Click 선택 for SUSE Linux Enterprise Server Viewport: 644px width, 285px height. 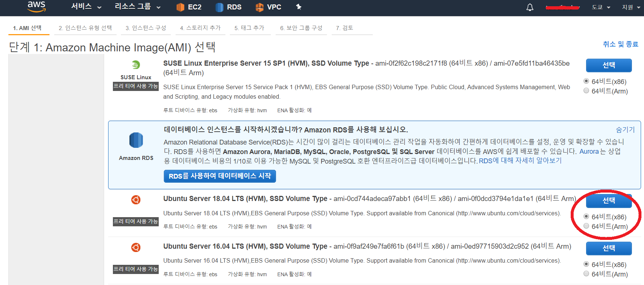tap(609, 65)
